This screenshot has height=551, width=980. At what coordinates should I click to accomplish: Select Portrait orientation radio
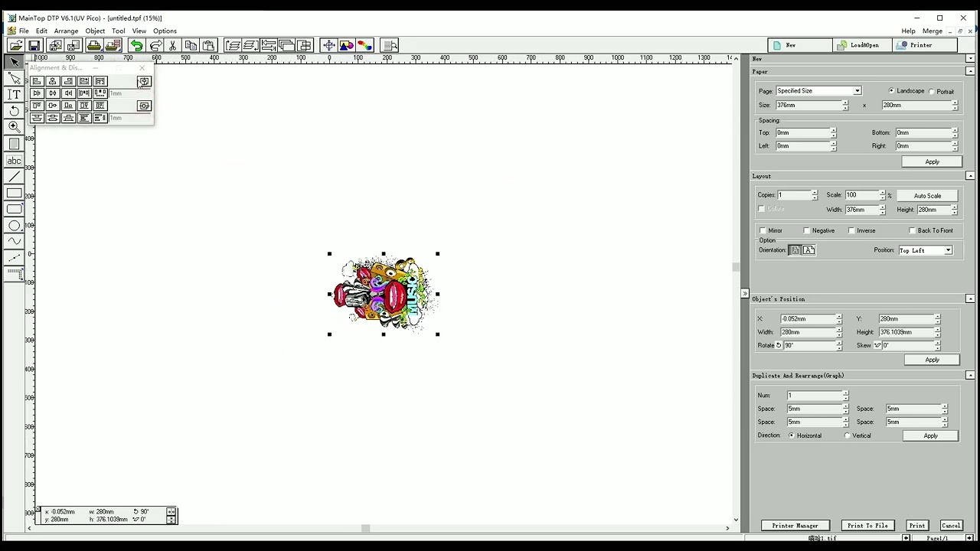932,92
